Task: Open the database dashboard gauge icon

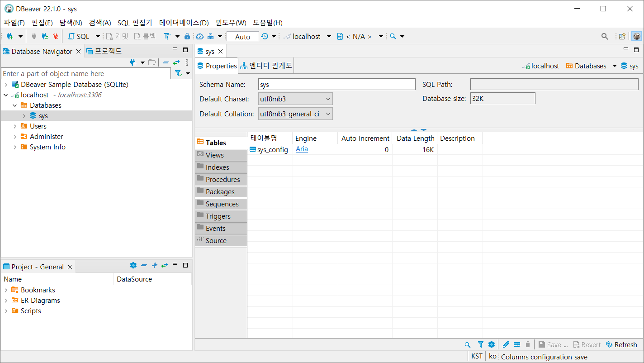Action: [200, 36]
